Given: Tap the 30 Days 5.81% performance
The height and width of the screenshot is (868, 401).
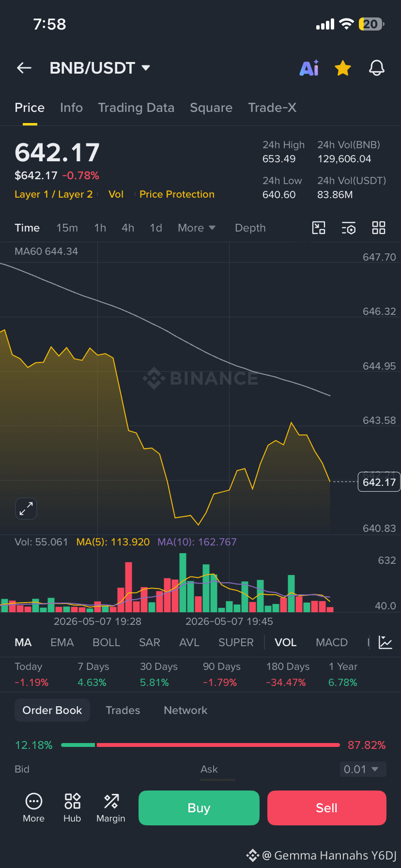Looking at the screenshot, I should click(x=159, y=674).
